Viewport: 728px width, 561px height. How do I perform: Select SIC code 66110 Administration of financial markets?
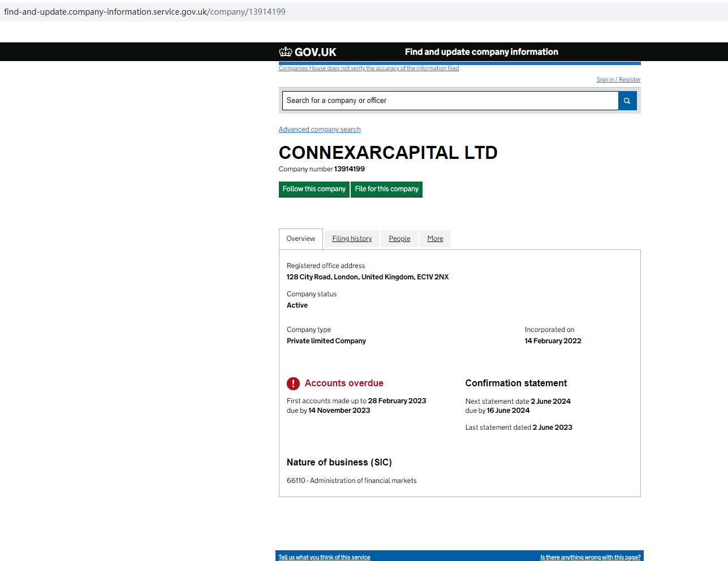(x=352, y=481)
